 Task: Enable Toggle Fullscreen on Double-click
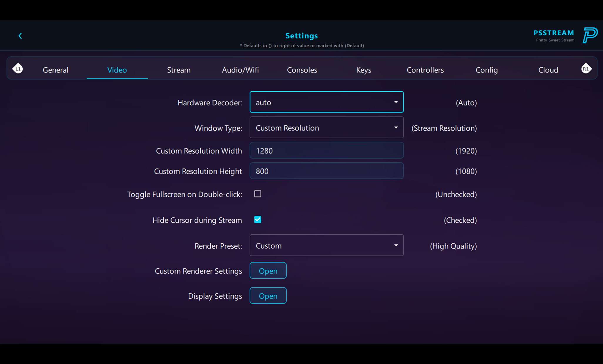[x=257, y=194]
